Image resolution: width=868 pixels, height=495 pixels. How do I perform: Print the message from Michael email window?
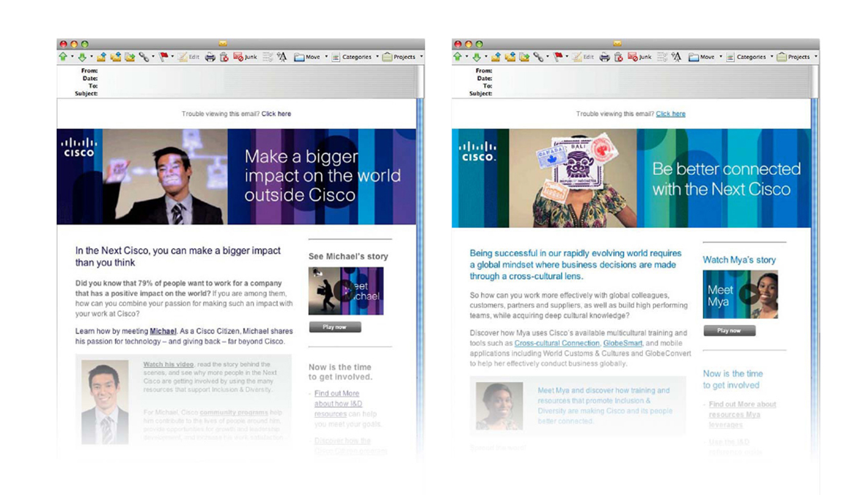[210, 57]
